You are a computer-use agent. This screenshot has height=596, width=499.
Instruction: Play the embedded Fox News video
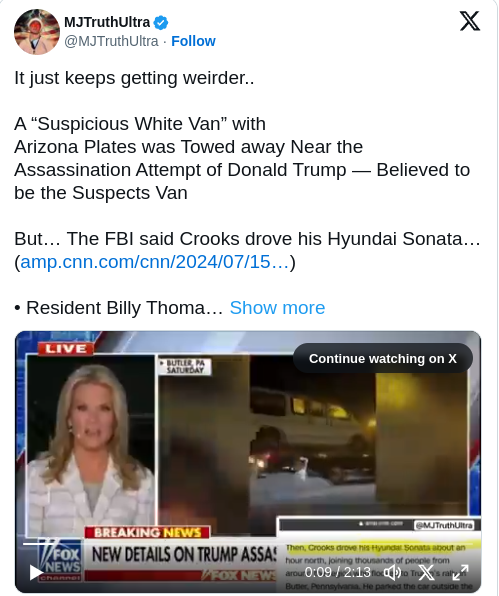pyautogui.click(x=36, y=572)
